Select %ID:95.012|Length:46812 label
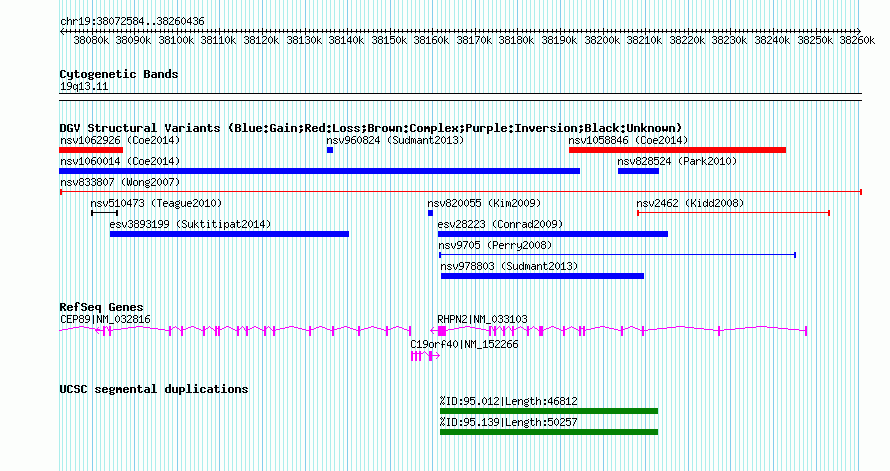This screenshot has width=890, height=471. pyautogui.click(x=509, y=401)
